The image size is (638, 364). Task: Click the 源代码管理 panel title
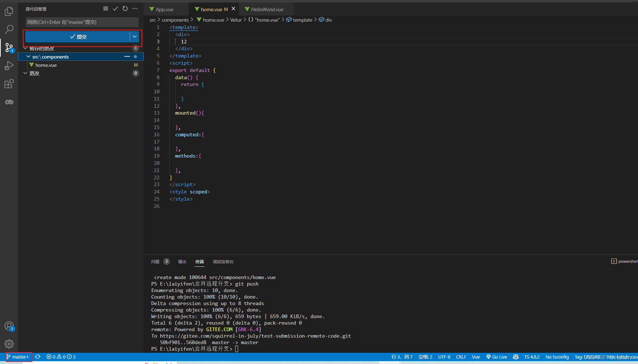pyautogui.click(x=36, y=9)
